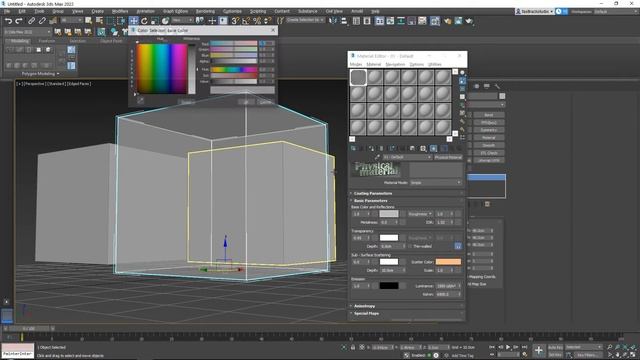Click Show Shaded Material in Viewport icon

[433, 149]
